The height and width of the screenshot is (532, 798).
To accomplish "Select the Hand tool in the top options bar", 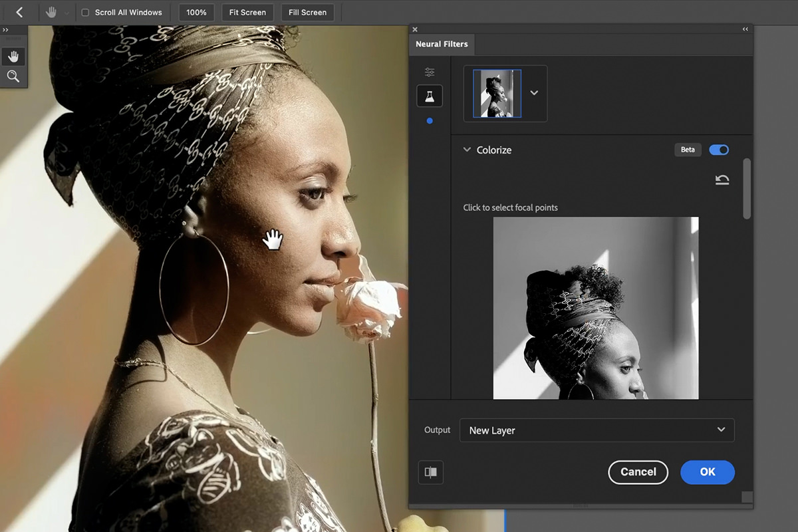I will click(51, 11).
